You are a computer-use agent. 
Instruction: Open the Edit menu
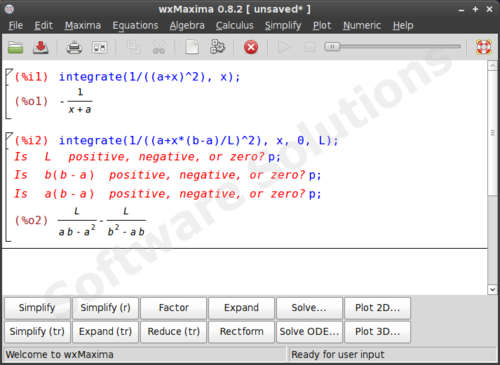[x=43, y=25]
